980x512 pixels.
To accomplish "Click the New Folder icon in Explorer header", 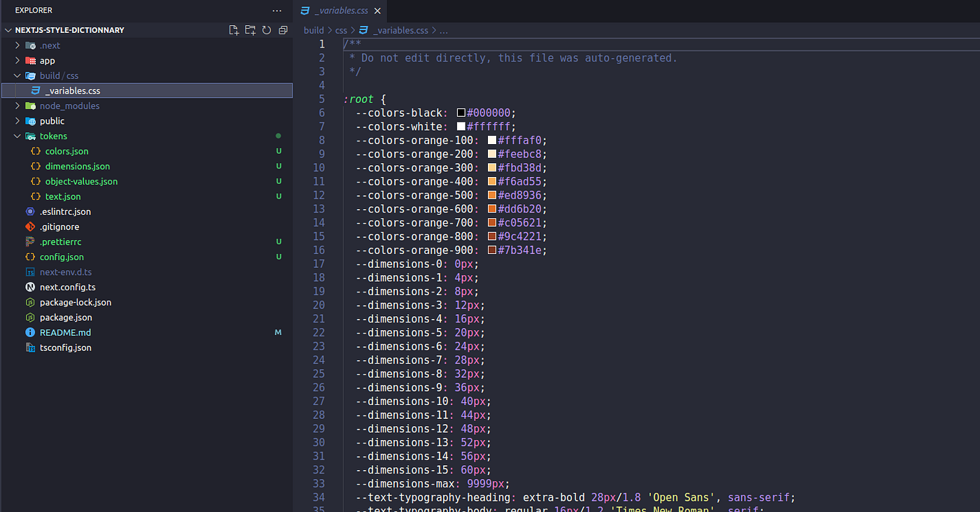I will pos(250,30).
